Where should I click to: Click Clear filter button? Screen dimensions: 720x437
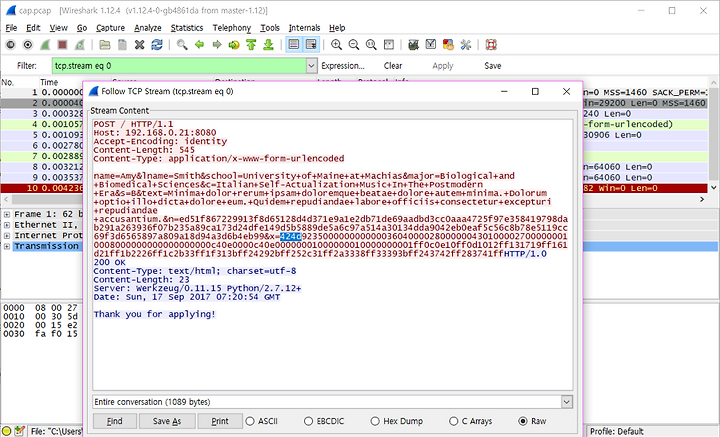click(393, 66)
